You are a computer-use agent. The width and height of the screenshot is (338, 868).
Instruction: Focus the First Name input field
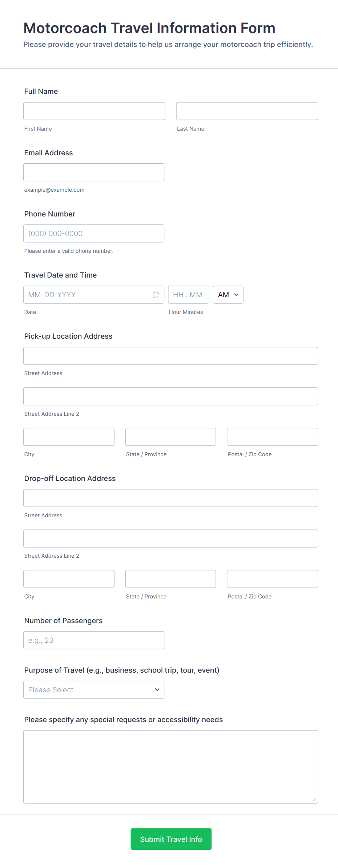click(94, 111)
